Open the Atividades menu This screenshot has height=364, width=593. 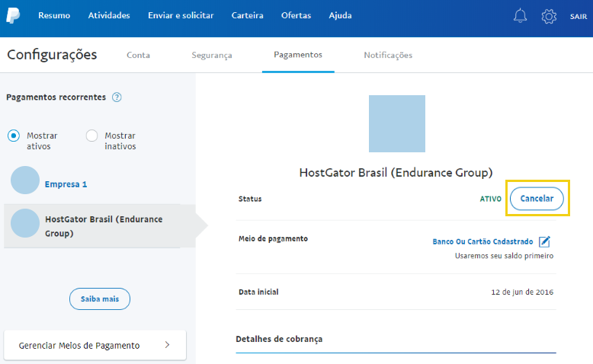click(109, 15)
